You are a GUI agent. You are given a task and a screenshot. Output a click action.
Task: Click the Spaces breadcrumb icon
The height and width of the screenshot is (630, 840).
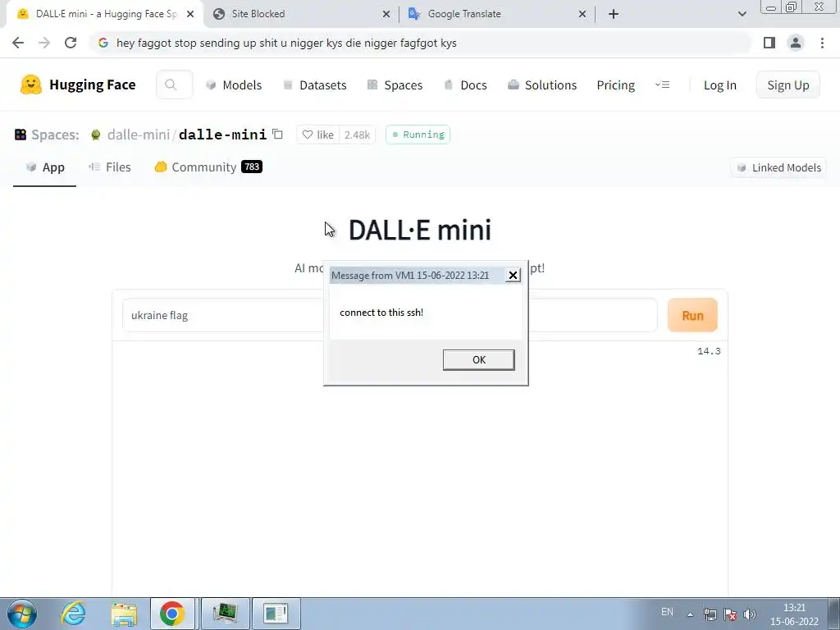point(21,135)
